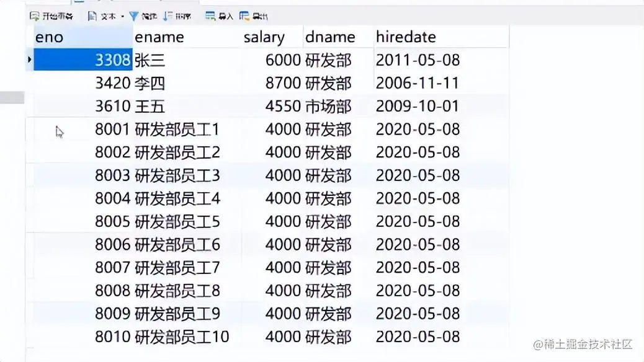The width and height of the screenshot is (644, 362).
Task: Select the eno cell 8001
Action: point(83,130)
